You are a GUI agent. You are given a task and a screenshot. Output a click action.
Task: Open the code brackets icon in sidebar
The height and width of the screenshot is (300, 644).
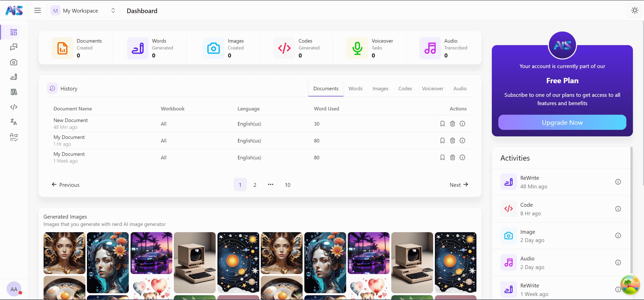14,107
